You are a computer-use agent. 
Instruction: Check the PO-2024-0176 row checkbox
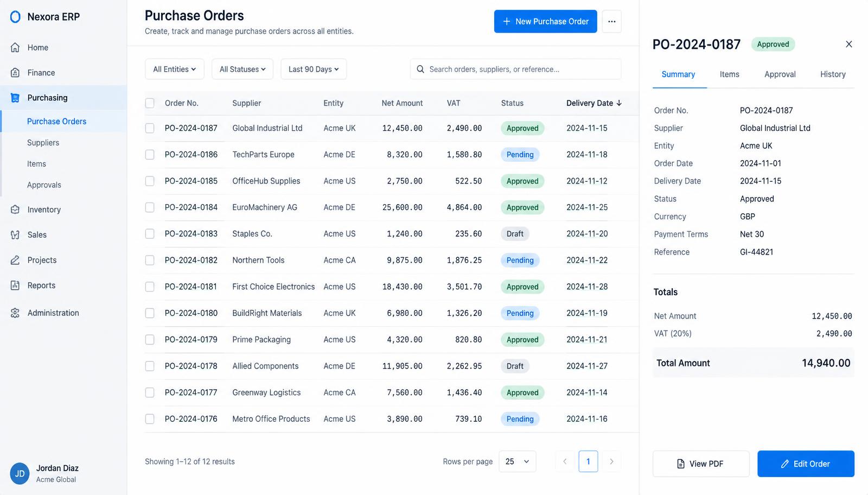(150, 419)
